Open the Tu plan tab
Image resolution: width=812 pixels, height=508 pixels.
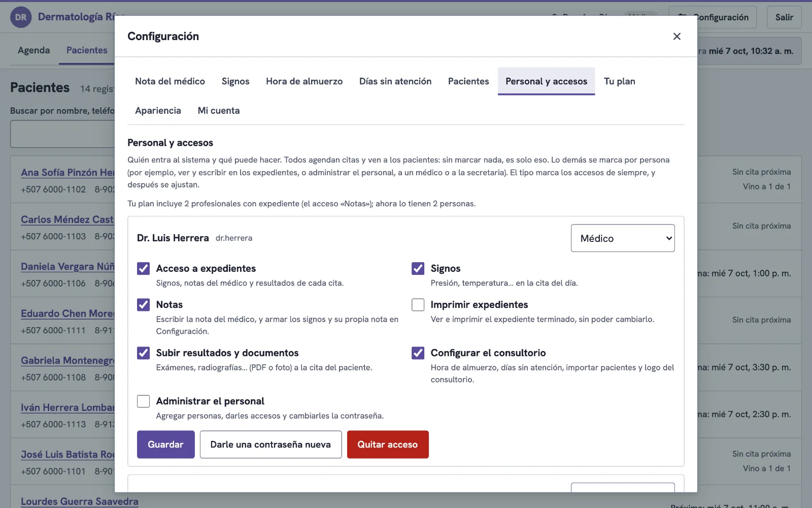click(620, 81)
